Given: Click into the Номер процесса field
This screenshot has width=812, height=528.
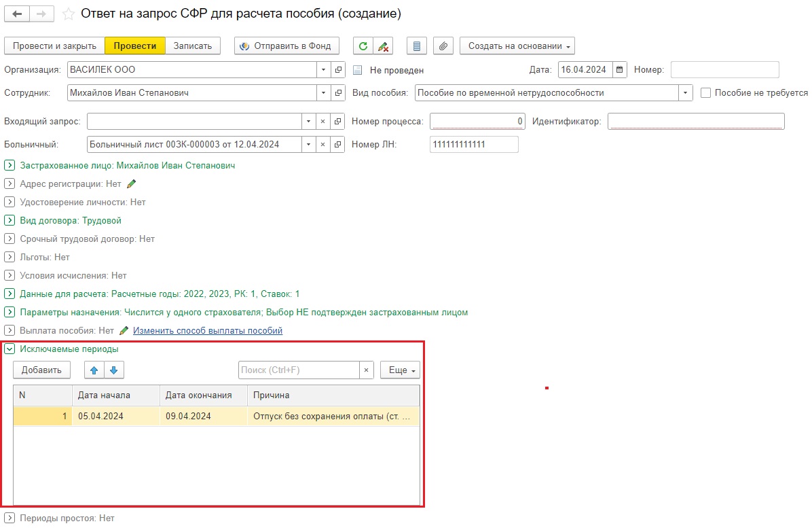Looking at the screenshot, I should point(477,121).
